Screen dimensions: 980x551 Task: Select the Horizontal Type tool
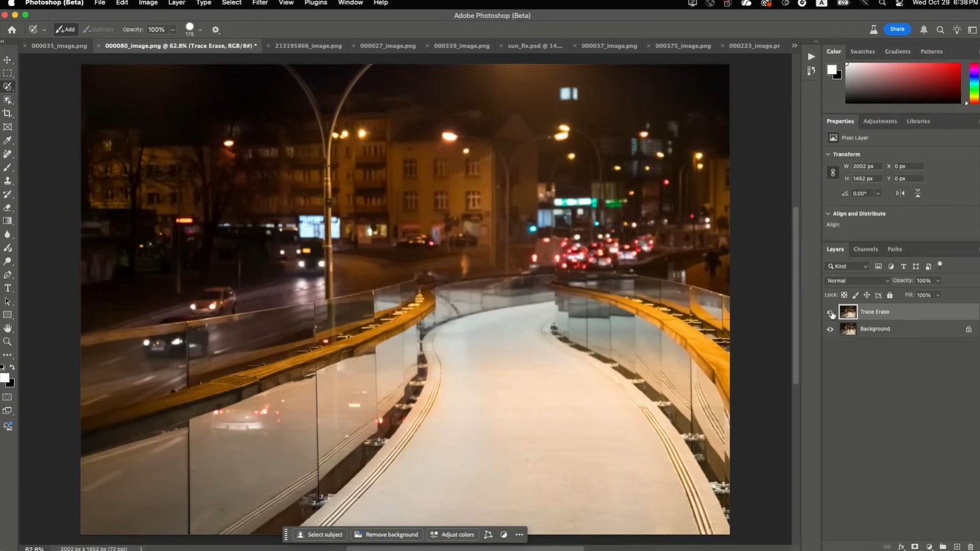pyautogui.click(x=8, y=288)
